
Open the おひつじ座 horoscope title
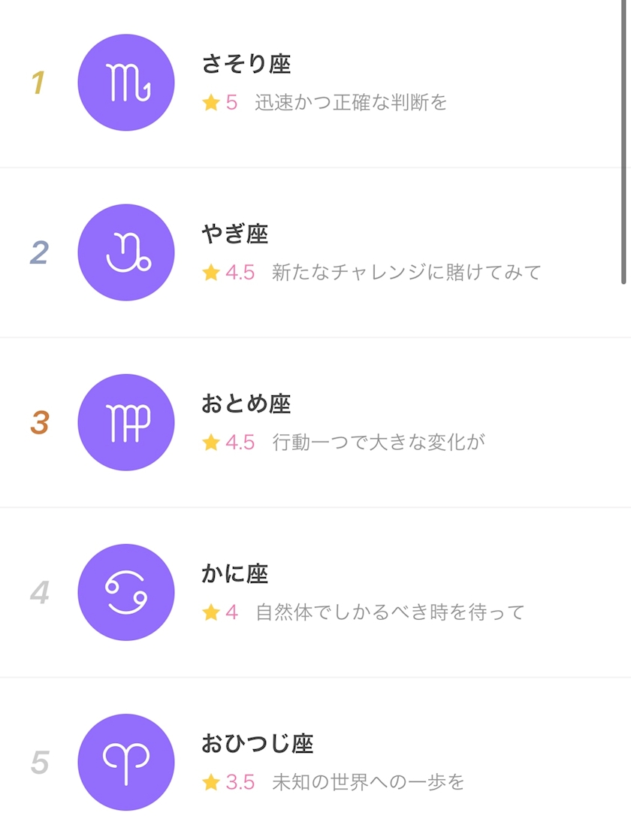pyautogui.click(x=257, y=744)
